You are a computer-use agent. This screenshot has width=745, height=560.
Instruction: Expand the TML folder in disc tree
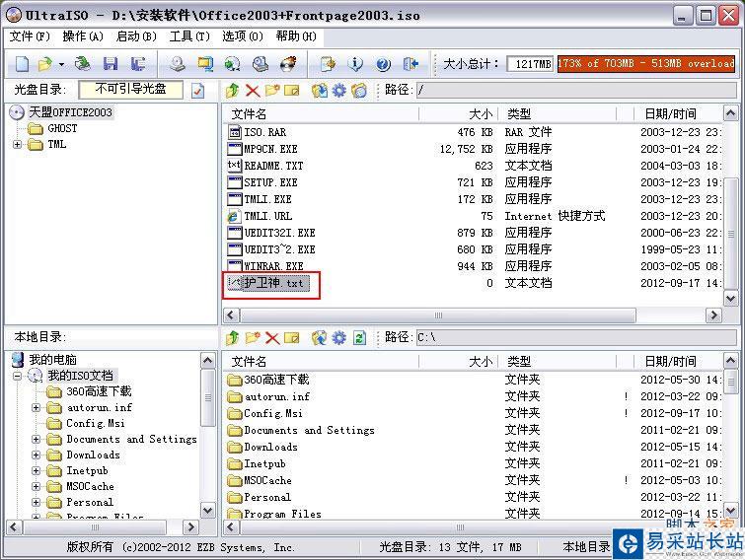point(18,144)
